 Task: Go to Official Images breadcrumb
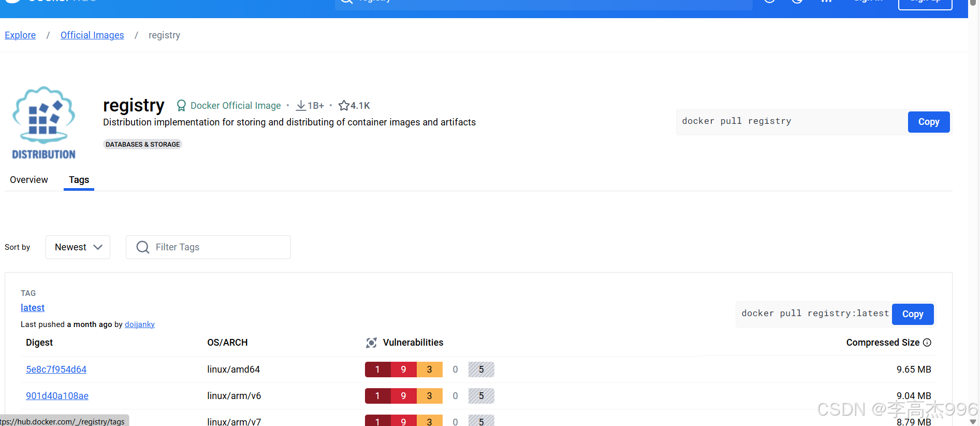click(x=92, y=35)
